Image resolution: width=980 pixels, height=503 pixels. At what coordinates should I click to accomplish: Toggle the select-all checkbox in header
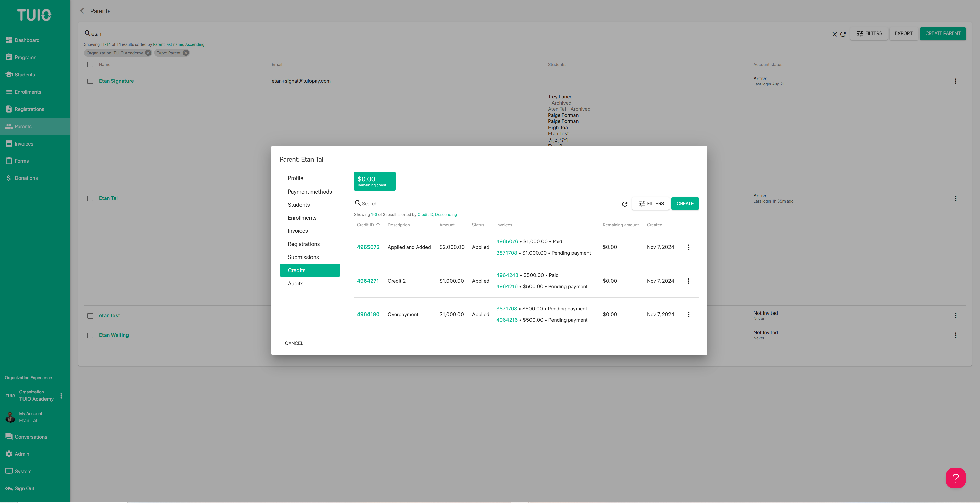[x=90, y=64]
